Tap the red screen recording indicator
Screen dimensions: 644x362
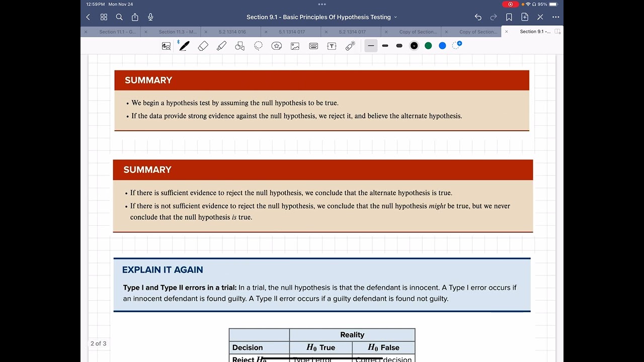[511, 4]
